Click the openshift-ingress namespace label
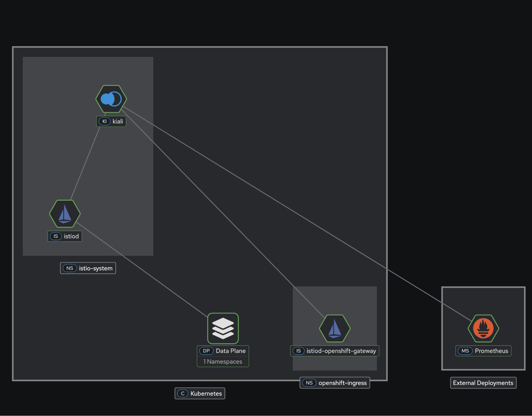This screenshot has height=416, width=532. (x=343, y=383)
